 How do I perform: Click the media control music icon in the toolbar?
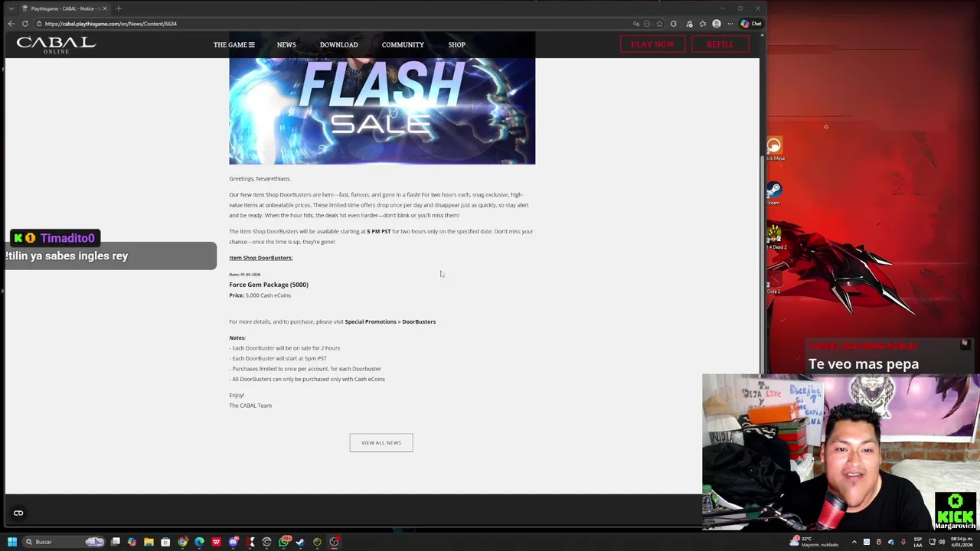coord(689,24)
